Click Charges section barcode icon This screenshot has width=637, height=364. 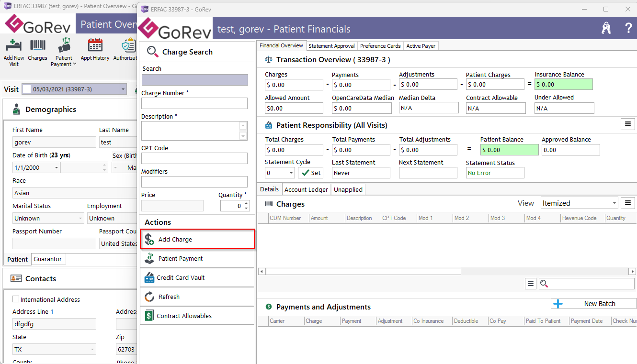(x=269, y=204)
